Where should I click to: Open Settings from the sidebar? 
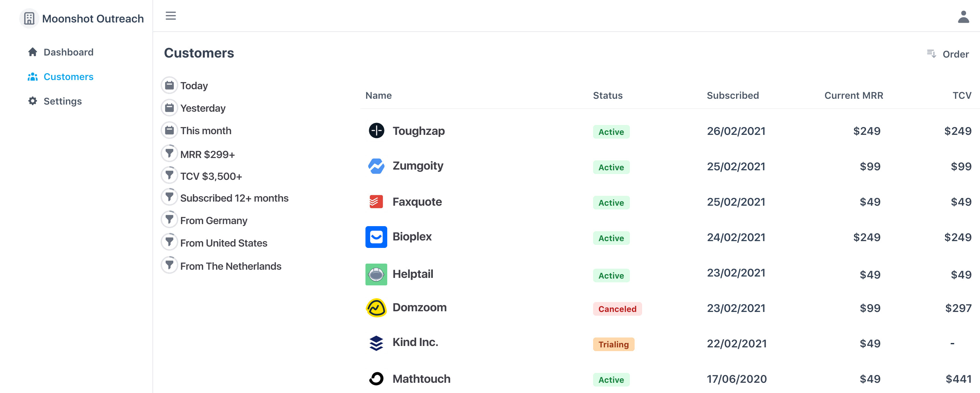62,101
